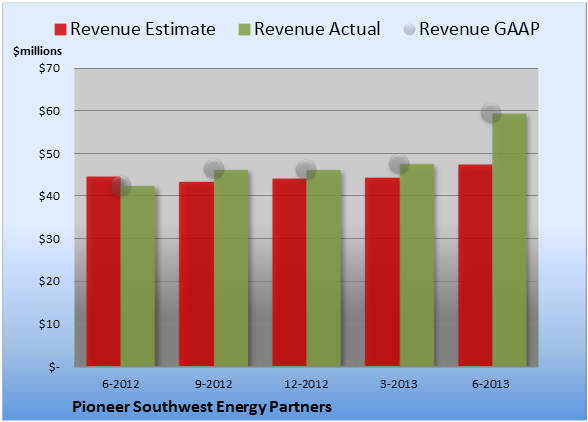
Task: Select the 'Revenue Estimate' legend label
Action: [x=143, y=29]
